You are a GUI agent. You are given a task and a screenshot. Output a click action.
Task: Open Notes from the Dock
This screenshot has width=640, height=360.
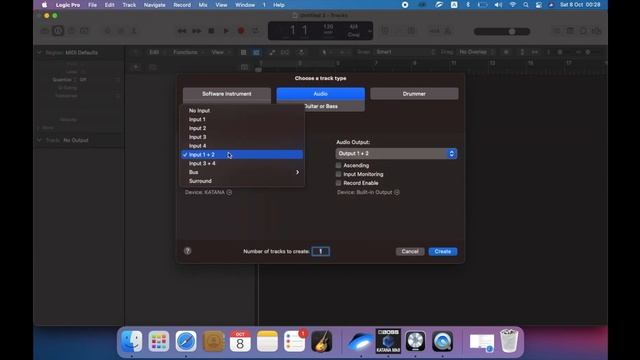point(267,341)
